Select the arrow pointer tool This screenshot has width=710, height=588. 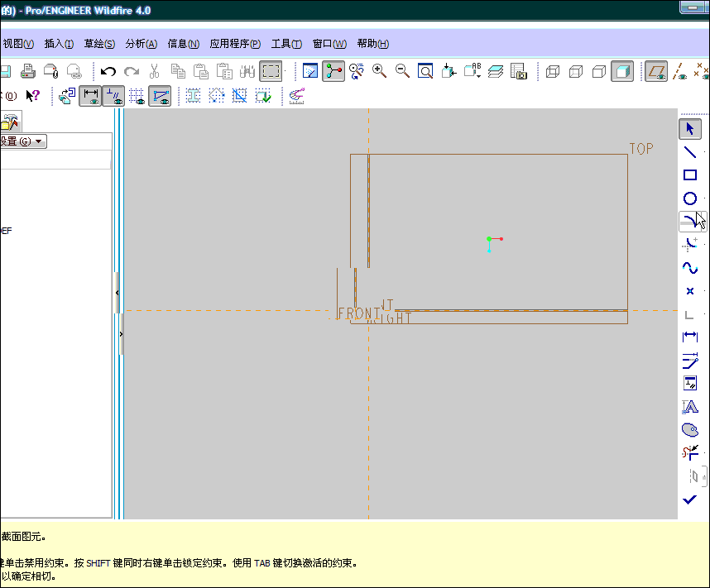coord(690,129)
